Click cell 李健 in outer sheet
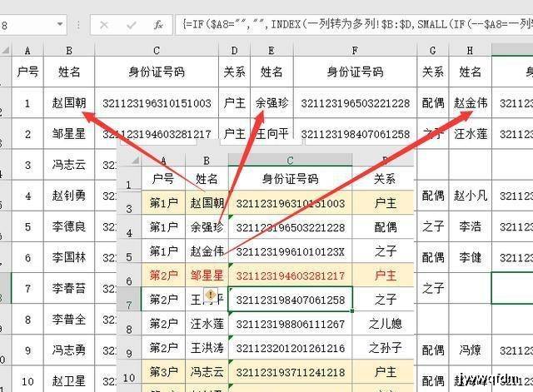 pyautogui.click(x=471, y=257)
